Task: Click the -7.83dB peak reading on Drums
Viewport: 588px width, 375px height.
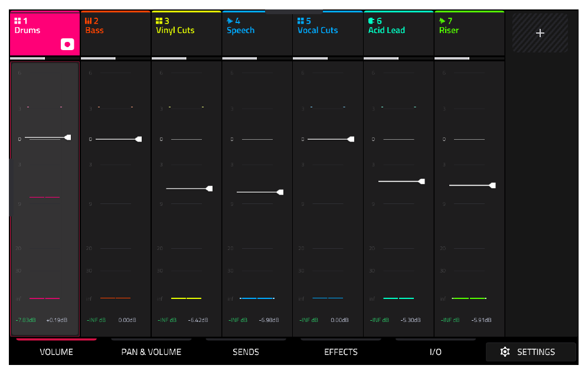Action: [x=25, y=320]
